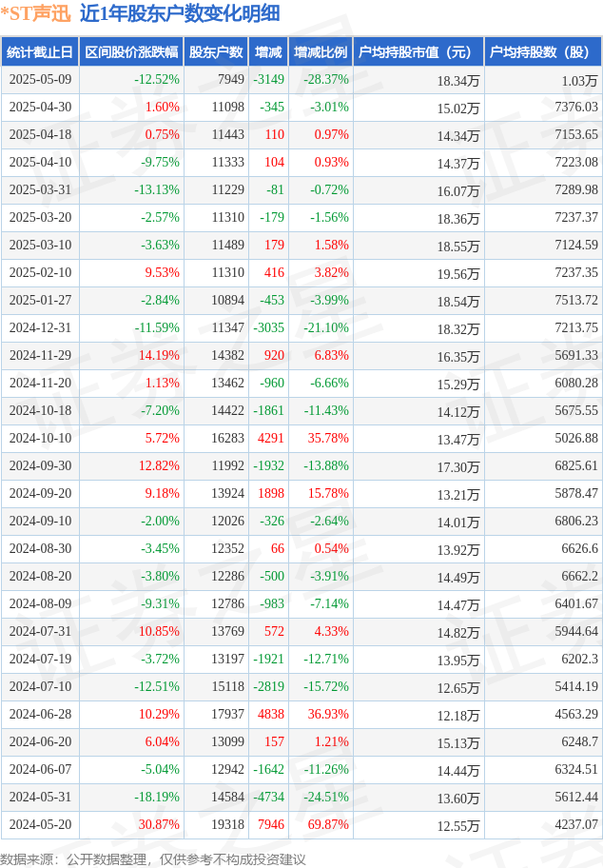Click the 2024-10-10 date cell
Image resolution: width=603 pixels, height=868 pixels.
[x=40, y=439]
